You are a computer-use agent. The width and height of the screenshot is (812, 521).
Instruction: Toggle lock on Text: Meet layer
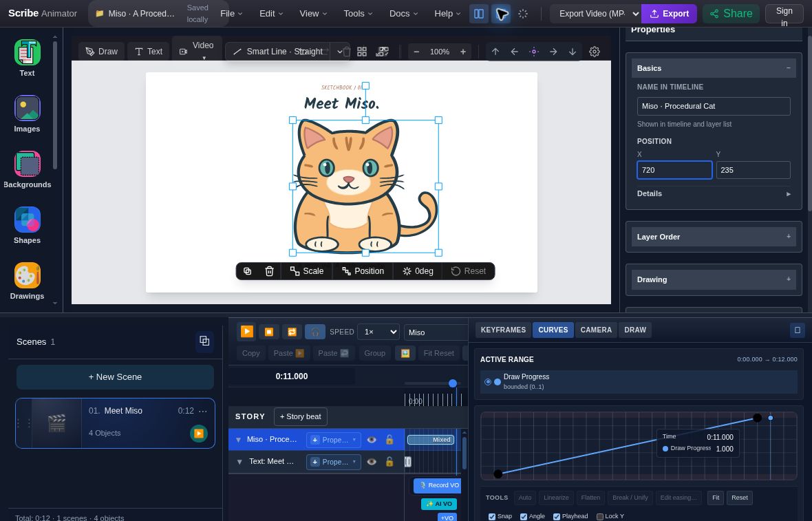[x=390, y=461]
